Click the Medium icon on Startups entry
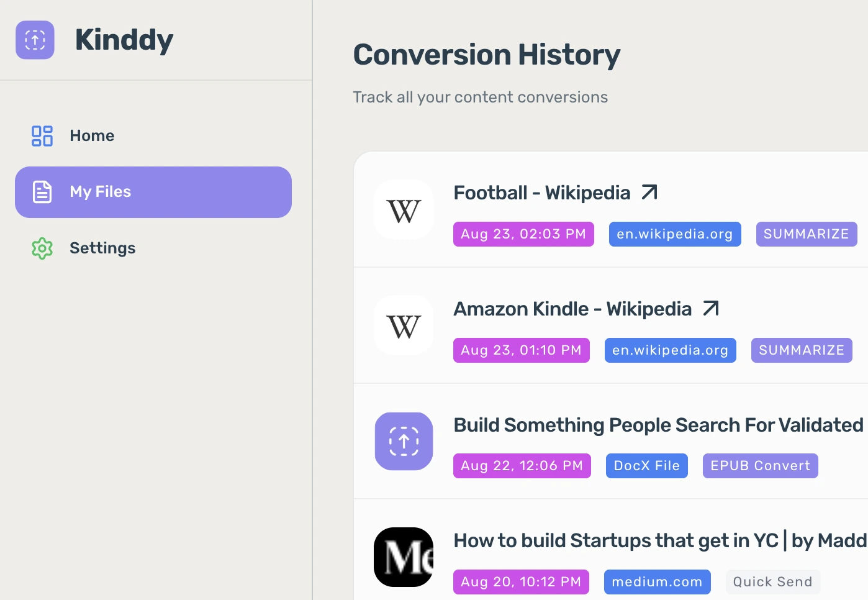The height and width of the screenshot is (600, 868). point(404,557)
